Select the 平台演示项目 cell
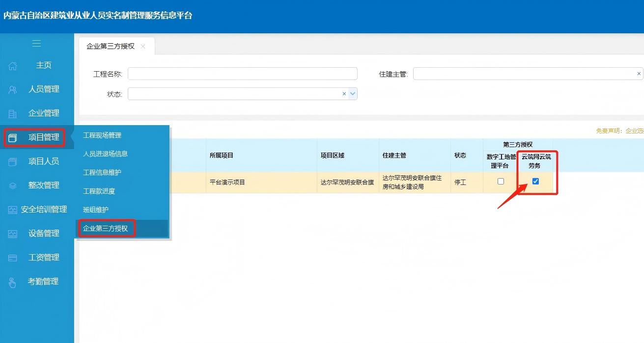Viewport: 644px width, 343px height. click(261, 183)
